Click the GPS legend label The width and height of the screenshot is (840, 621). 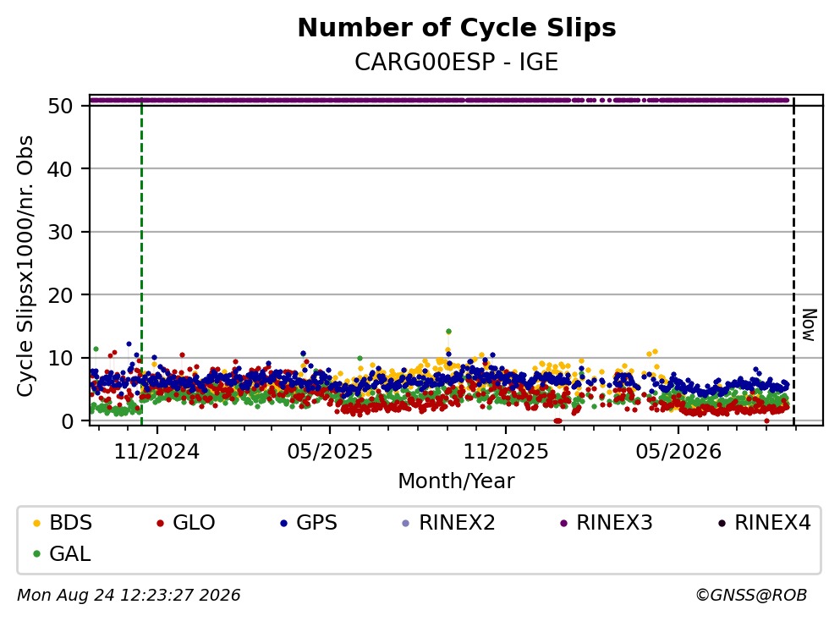(x=317, y=523)
